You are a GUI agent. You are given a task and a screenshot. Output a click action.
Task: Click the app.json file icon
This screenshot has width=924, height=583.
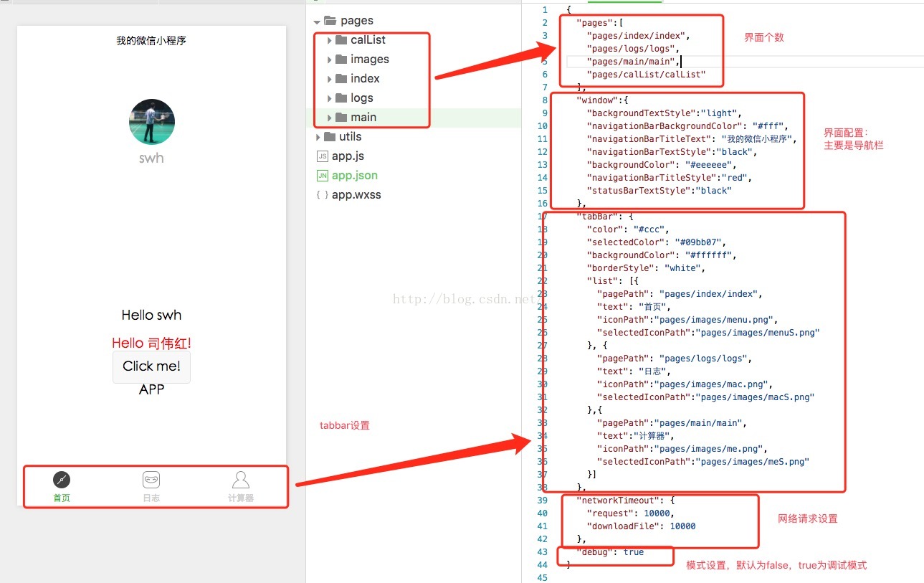click(x=323, y=176)
